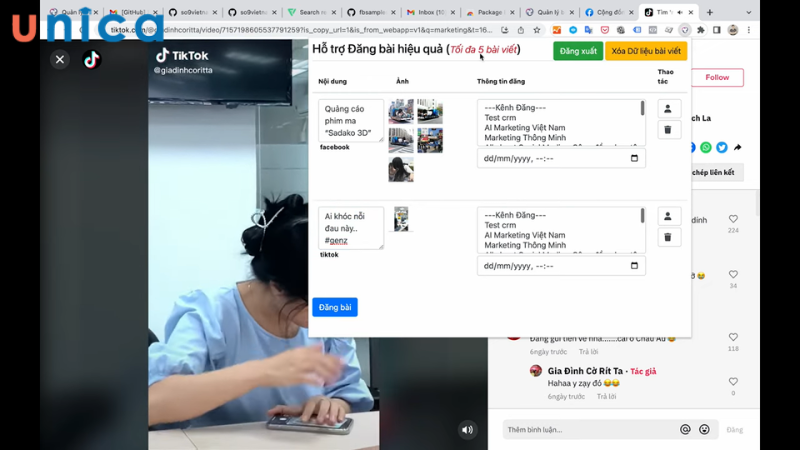Bookmark this page with star icon
800x450 pixels.
(537, 30)
